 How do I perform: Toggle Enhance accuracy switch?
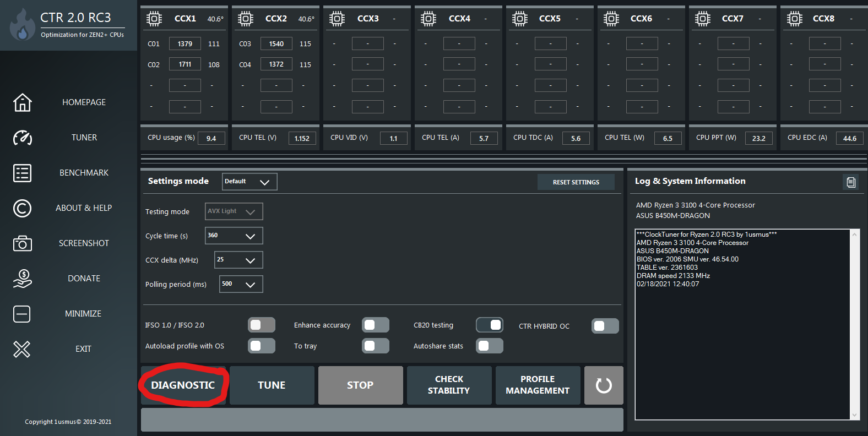tap(376, 325)
